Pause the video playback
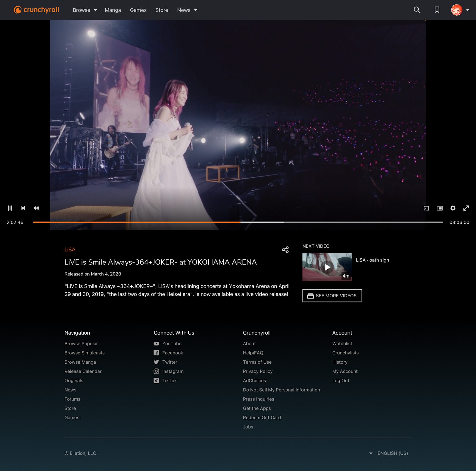 pyautogui.click(x=10, y=208)
